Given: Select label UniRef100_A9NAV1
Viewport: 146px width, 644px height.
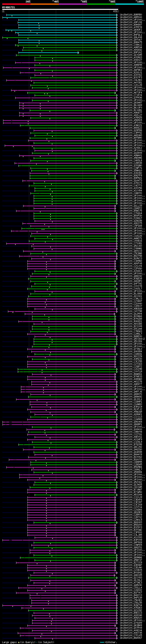Looking at the screenshot, I should 131,156.
